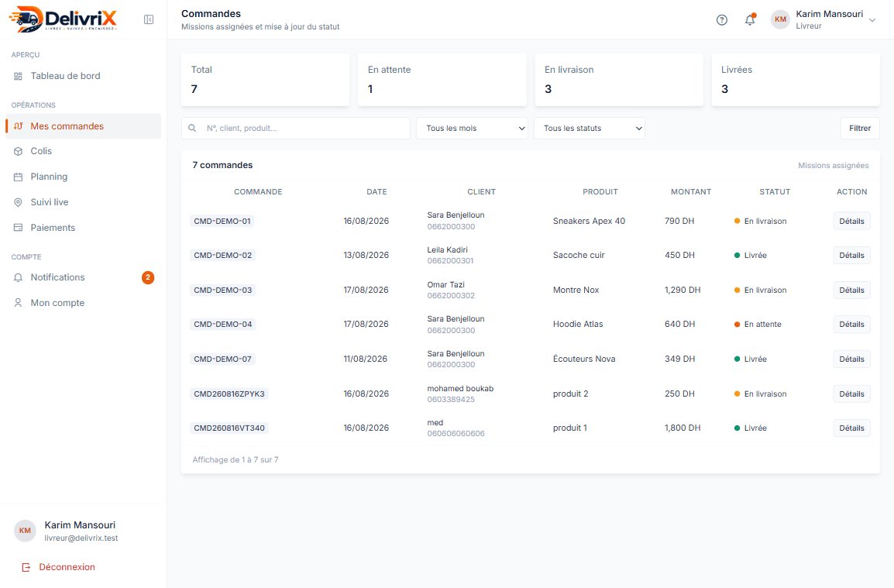The image size is (894, 588).
Task: Open help with the question mark icon
Action: click(x=722, y=20)
